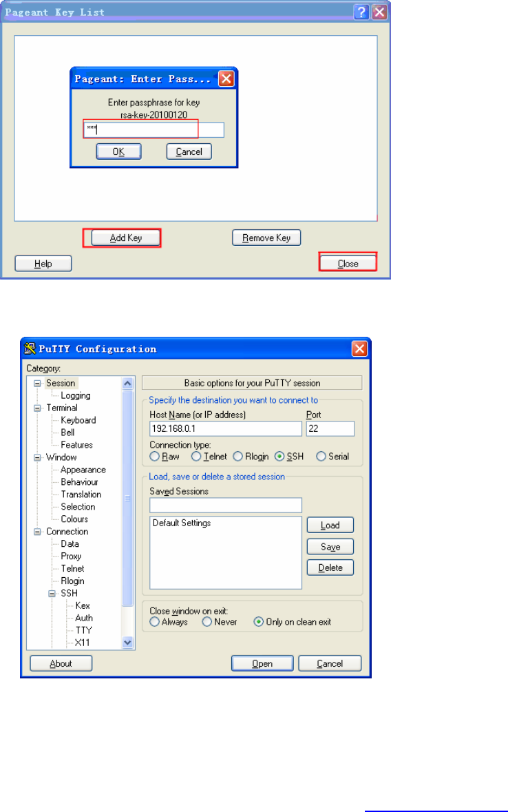Click the category tree scroll up arrow
This screenshot has width=508, height=812.
pos(128,383)
